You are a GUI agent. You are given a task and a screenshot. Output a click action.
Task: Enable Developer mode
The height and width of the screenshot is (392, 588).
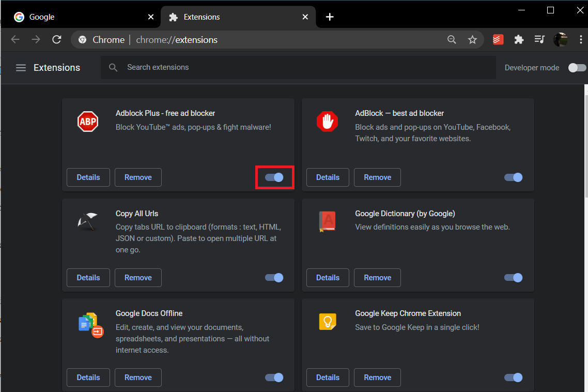click(x=577, y=67)
